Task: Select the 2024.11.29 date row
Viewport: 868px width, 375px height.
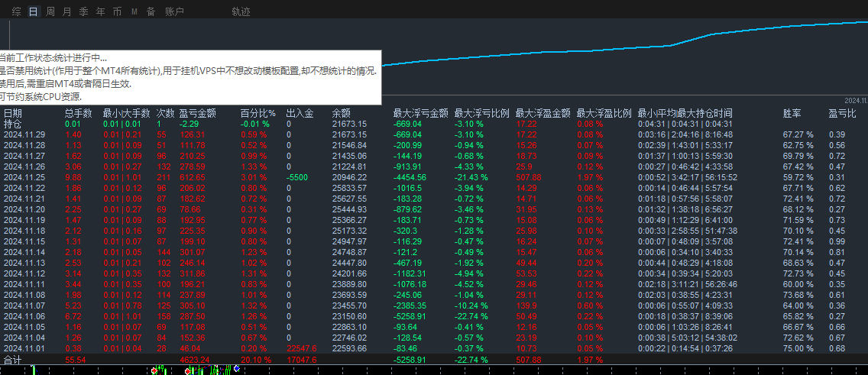Action: [x=25, y=134]
